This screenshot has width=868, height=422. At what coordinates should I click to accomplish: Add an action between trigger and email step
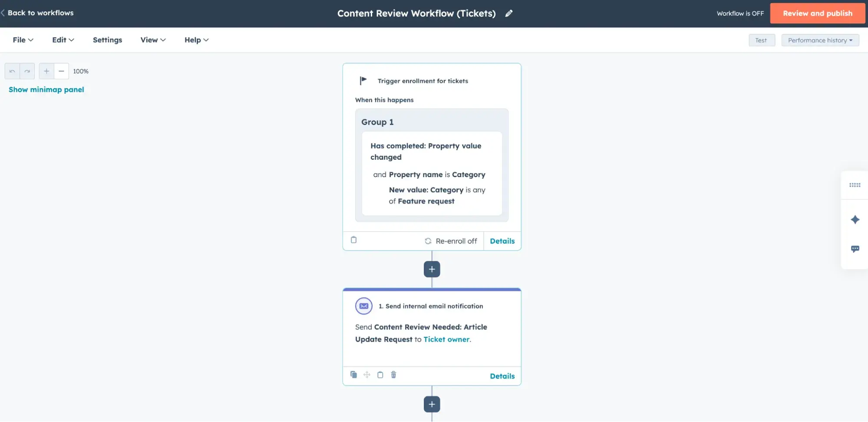click(x=432, y=269)
